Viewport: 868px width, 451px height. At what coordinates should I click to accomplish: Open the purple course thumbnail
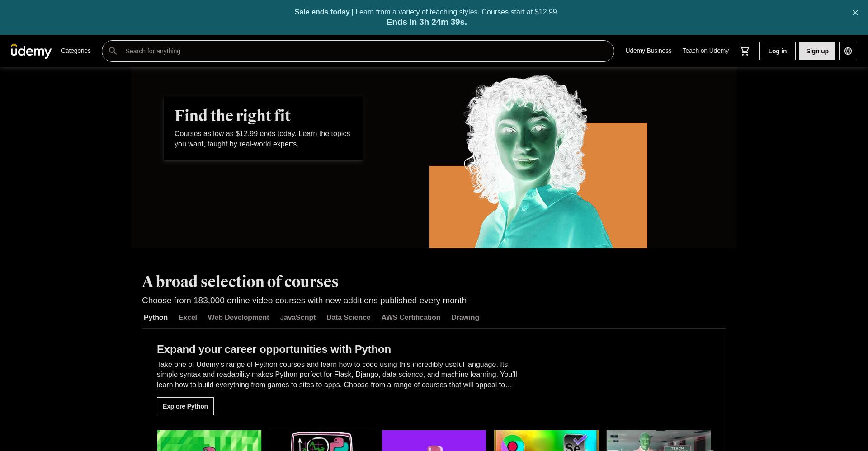434,441
